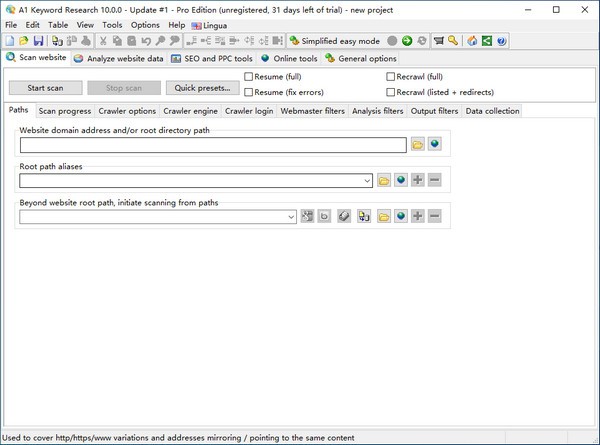Select the Scan website tab
Image resolution: width=600 pixels, height=445 pixels.
tap(36, 58)
